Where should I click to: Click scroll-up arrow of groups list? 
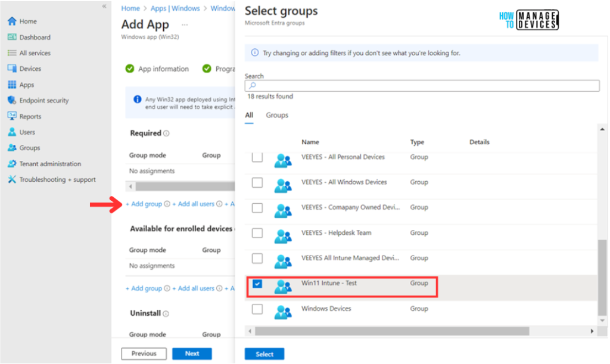[602, 129]
